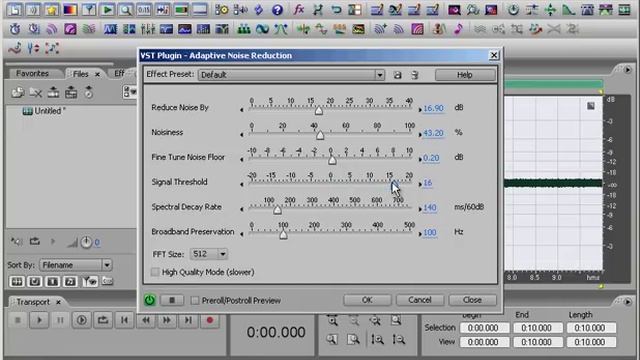Click the graphic equalizer sliders toolbar icon

(147, 29)
